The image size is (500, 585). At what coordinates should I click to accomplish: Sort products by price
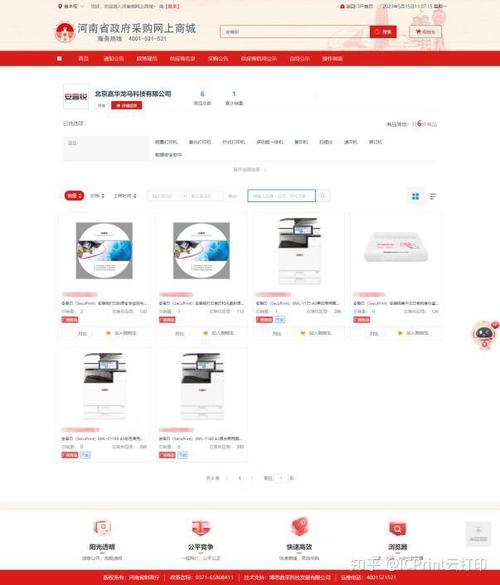pos(97,195)
